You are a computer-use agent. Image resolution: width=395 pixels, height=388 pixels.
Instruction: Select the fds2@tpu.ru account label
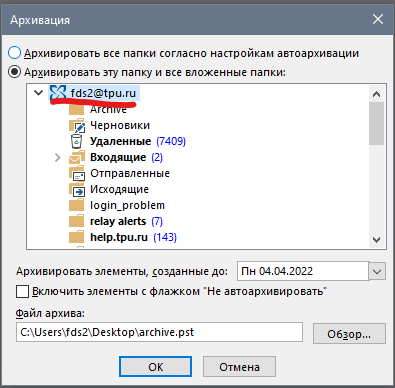coord(103,93)
